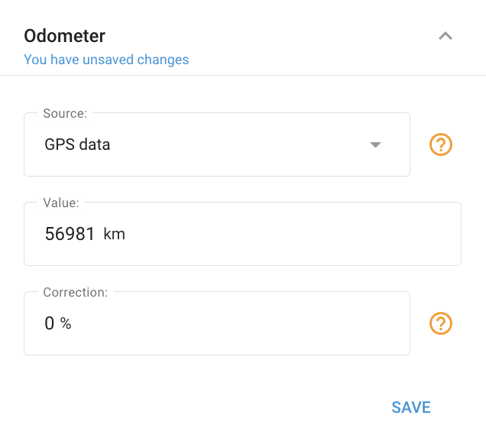Click the 'Correction:' field label

[x=76, y=292]
